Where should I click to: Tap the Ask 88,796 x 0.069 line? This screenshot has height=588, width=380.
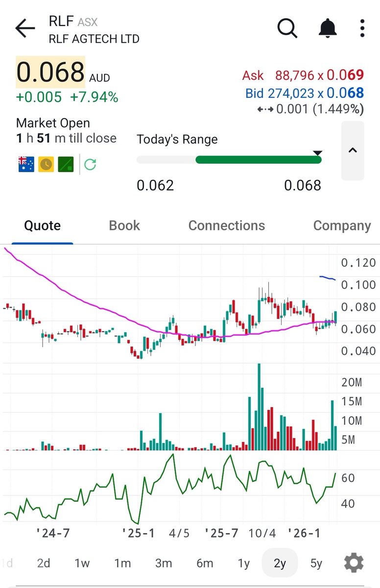(303, 75)
